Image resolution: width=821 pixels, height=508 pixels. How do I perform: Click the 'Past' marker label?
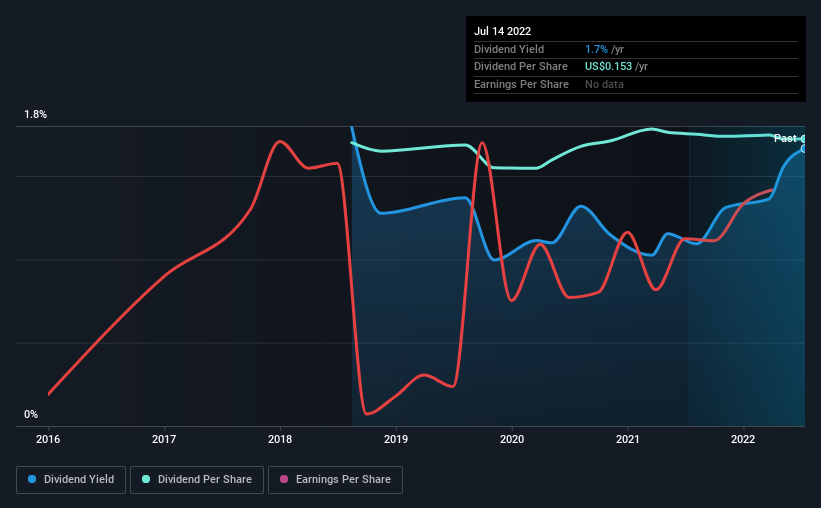(785, 138)
